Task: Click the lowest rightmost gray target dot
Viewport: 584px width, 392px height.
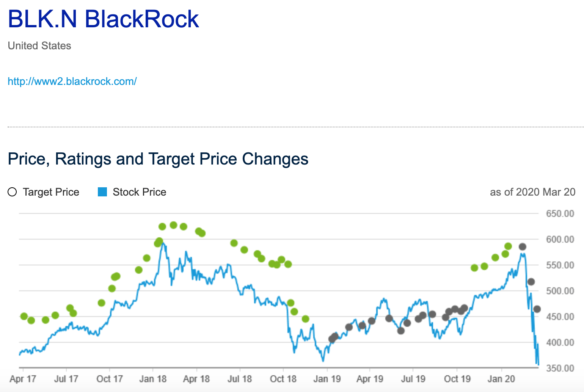Action: (x=537, y=309)
